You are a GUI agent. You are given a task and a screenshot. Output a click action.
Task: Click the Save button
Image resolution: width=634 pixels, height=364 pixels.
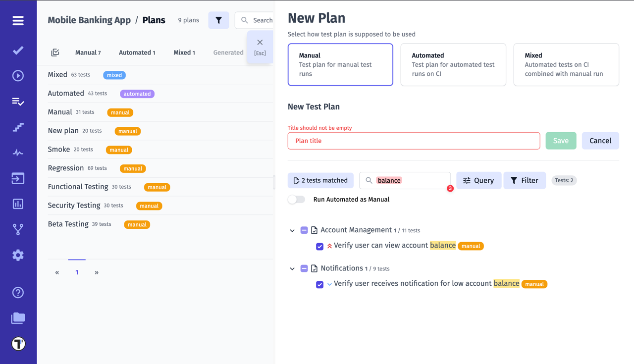pyautogui.click(x=561, y=141)
